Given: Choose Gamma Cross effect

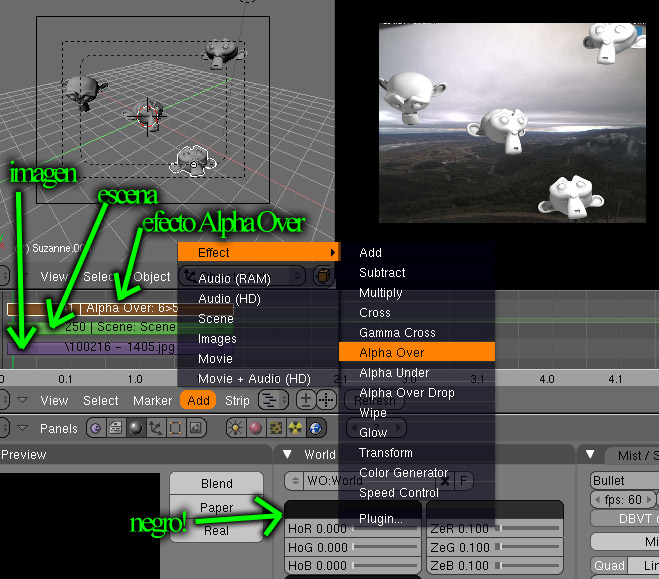Looking at the screenshot, I should pos(416,332).
